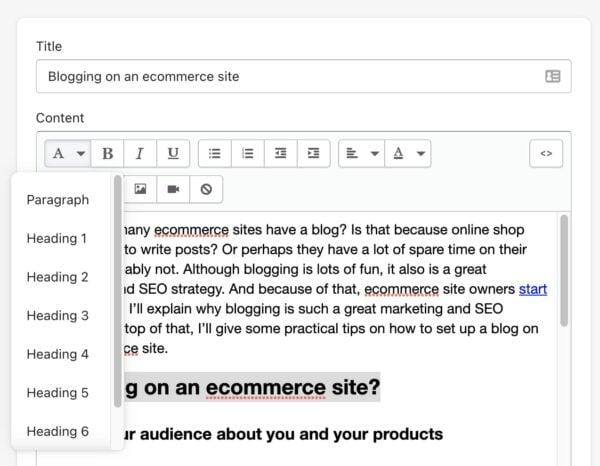600x466 pixels.
Task: Insert a bulleted list
Action: 214,153
